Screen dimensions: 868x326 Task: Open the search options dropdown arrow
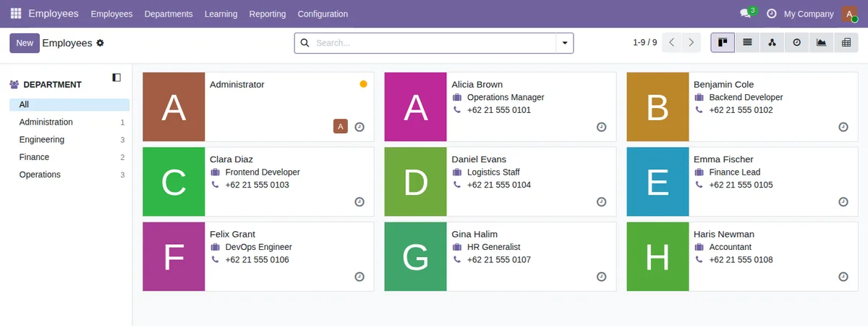point(565,43)
